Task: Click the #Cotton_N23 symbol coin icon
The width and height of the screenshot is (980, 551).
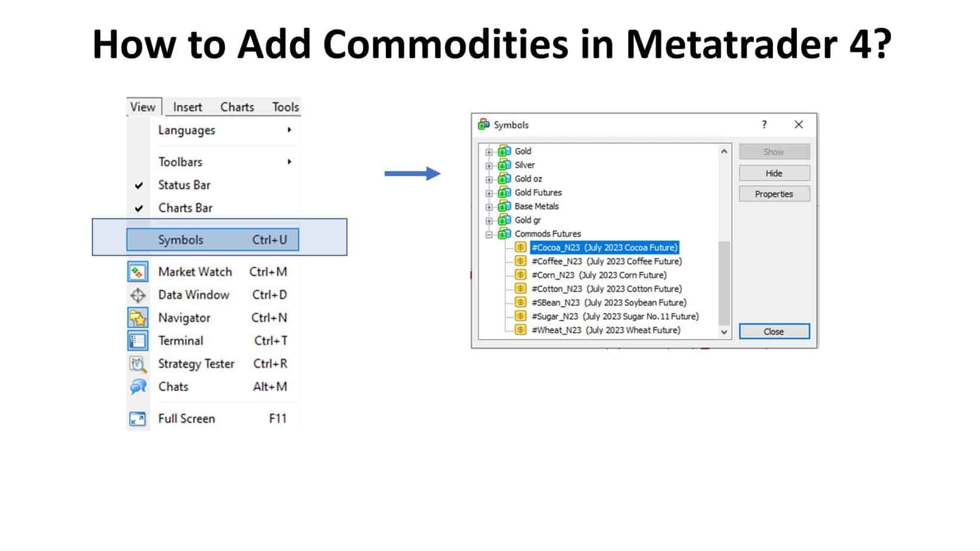Action: (521, 288)
